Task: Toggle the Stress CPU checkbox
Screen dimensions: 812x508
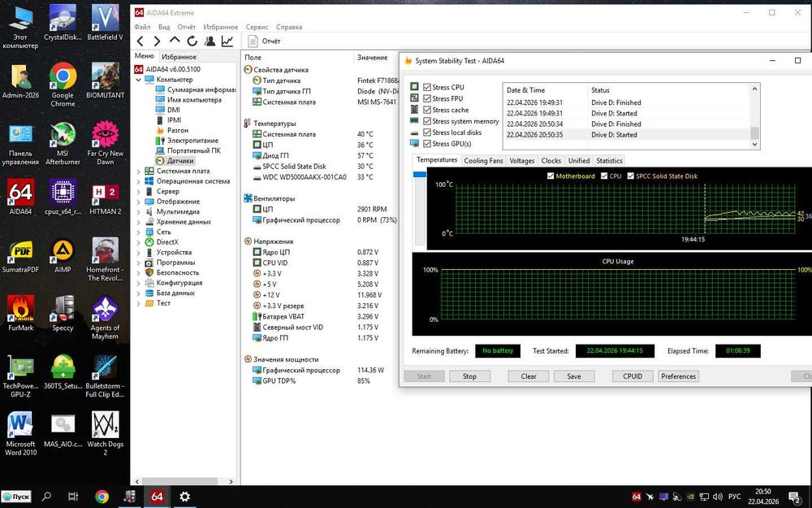Action: 427,87
